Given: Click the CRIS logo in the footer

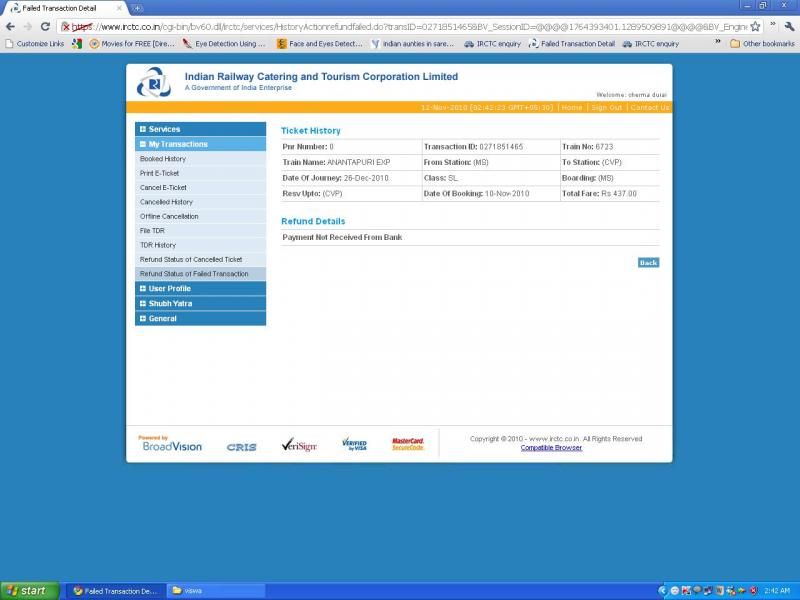Looking at the screenshot, I should tap(241, 447).
